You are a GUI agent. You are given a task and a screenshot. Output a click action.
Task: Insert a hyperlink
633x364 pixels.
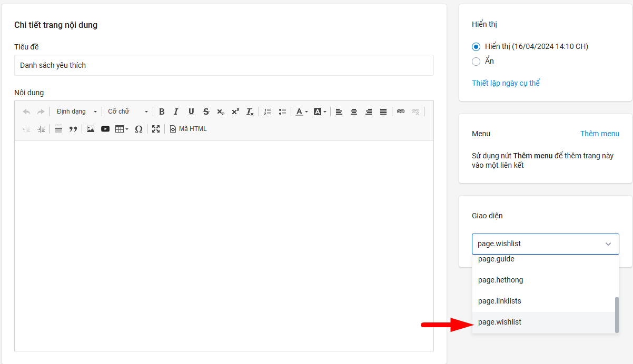(x=401, y=112)
